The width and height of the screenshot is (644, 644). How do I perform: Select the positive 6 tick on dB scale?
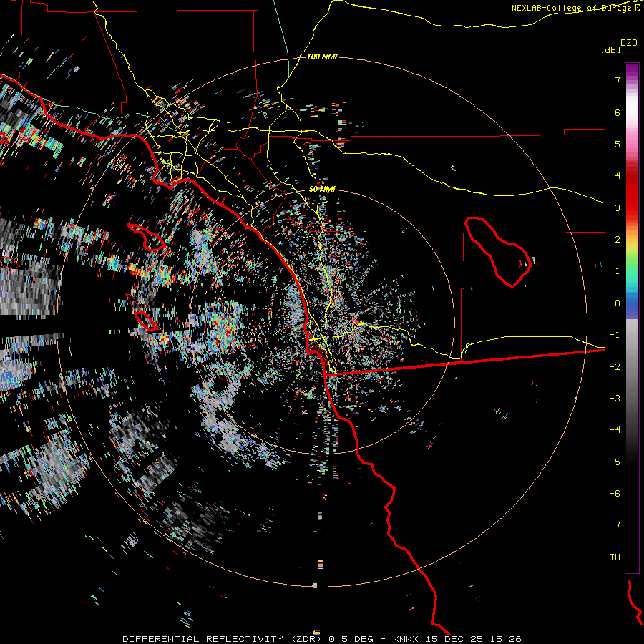coord(618,112)
